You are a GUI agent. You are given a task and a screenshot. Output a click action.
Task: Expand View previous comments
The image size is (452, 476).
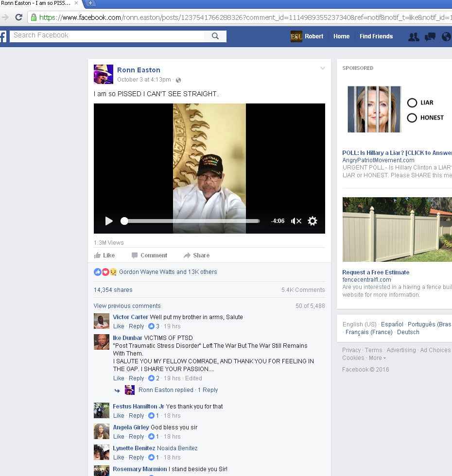pos(127,306)
